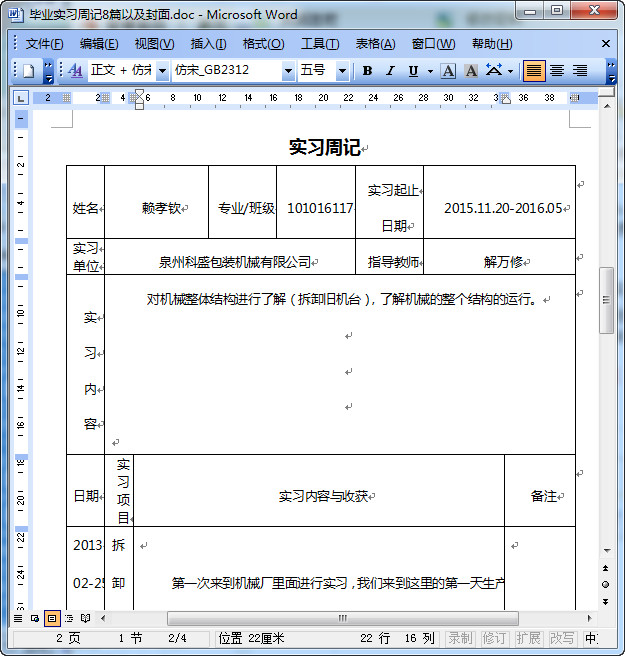Close the document with menu bar X
Screen dimensions: 625x656
tap(605, 44)
